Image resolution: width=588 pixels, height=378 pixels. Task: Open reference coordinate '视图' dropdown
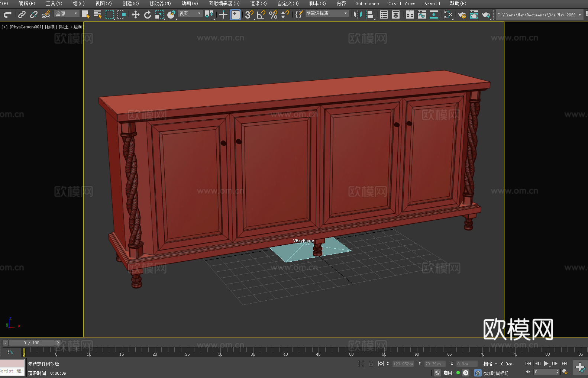pos(190,13)
